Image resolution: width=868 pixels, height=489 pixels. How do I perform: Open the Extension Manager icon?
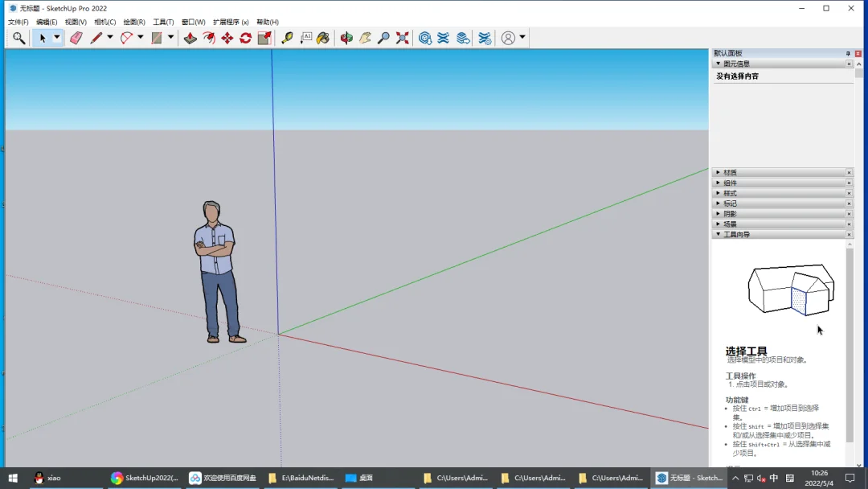pyautogui.click(x=485, y=38)
